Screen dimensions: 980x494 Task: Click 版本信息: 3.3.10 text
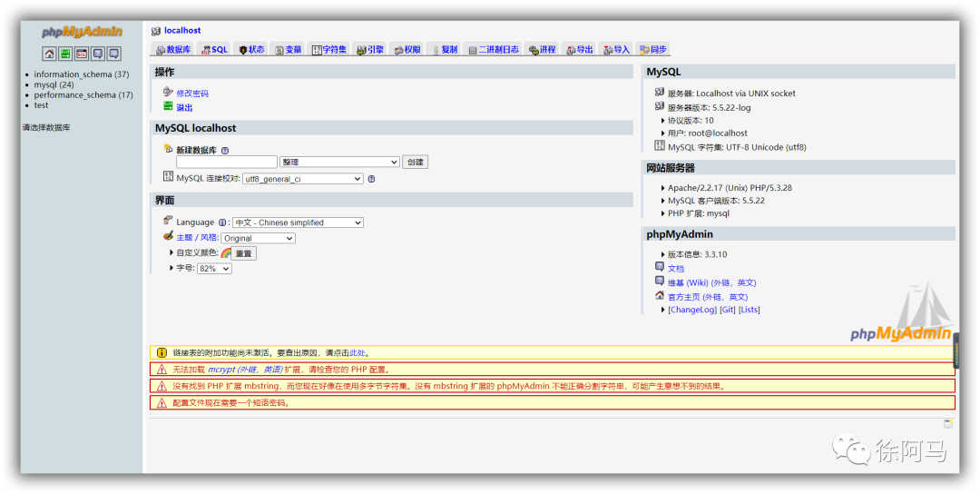[697, 254]
